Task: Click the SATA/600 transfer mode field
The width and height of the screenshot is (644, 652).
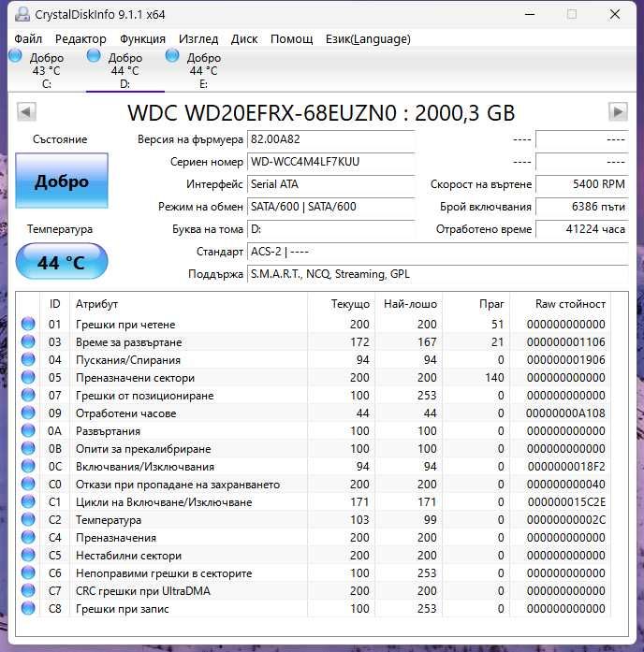Action: tap(331, 207)
